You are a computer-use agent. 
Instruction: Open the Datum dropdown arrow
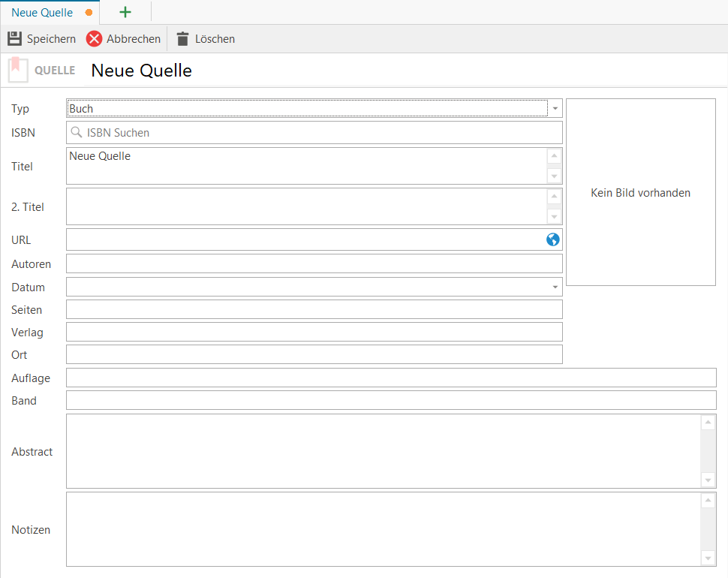click(555, 287)
